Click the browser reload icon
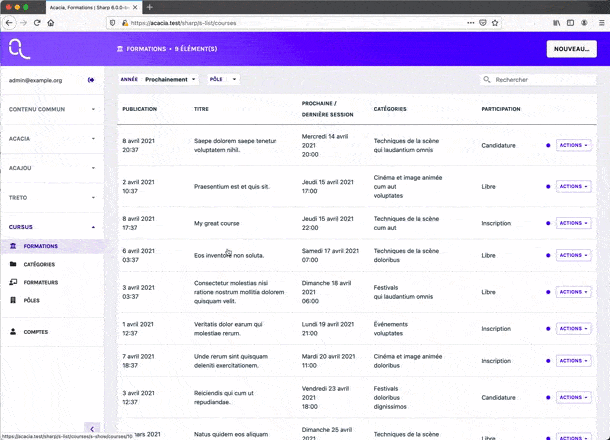610x440 pixels. coord(38,22)
